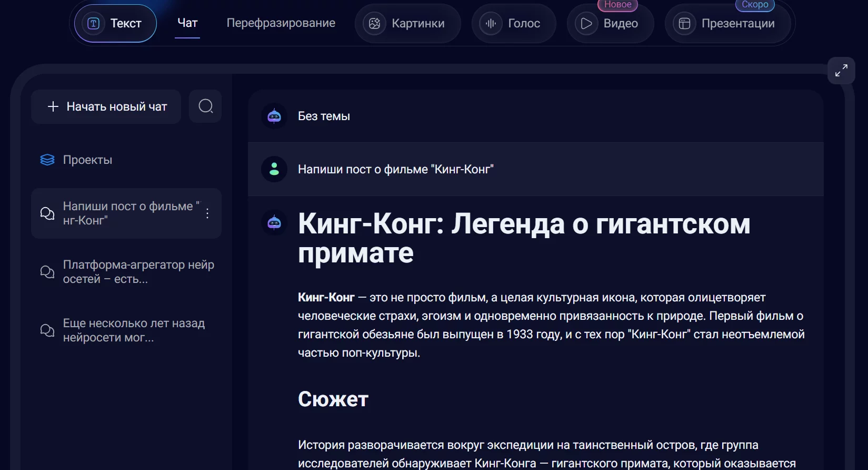This screenshot has height=470, width=868.
Task: Switch to the Перефразирование tab
Action: (281, 23)
